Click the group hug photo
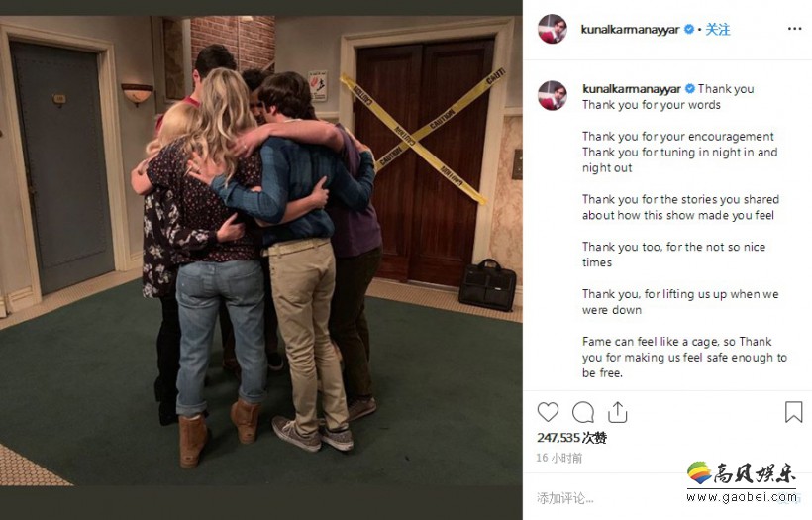The image size is (812, 520). click(x=261, y=251)
